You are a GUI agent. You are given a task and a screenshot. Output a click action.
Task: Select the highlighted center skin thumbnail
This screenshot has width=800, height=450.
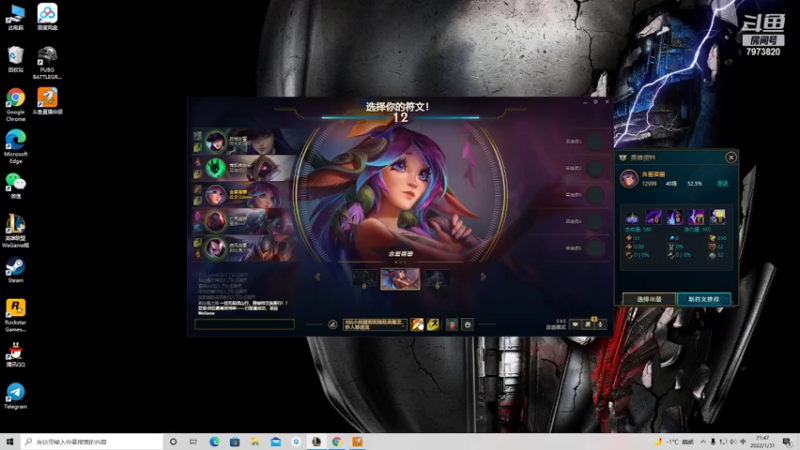[401, 279]
